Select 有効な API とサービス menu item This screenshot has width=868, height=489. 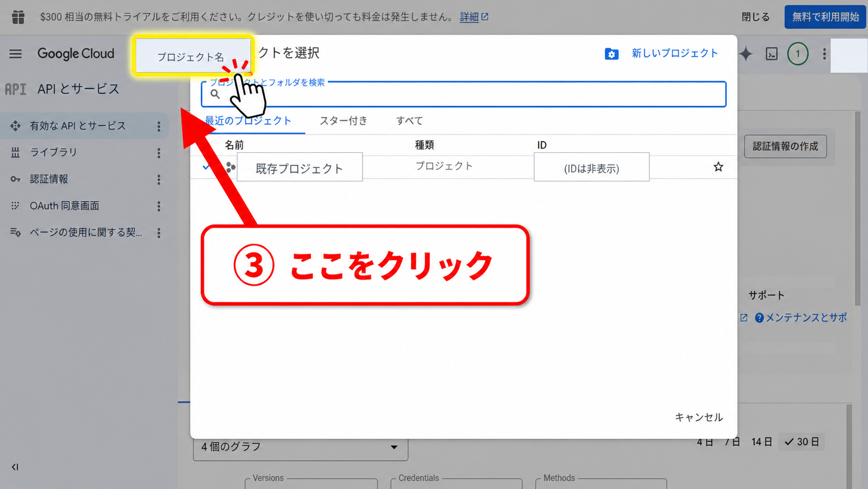tap(85, 126)
